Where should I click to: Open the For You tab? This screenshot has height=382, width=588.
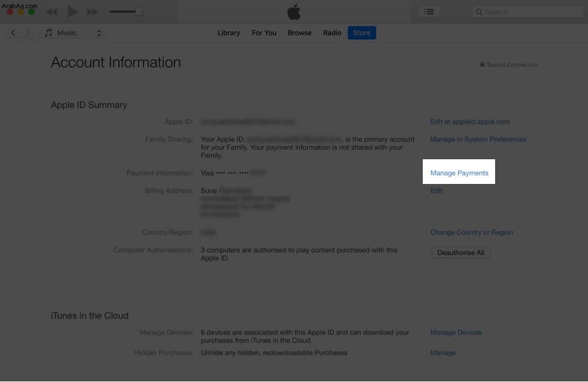pos(264,32)
